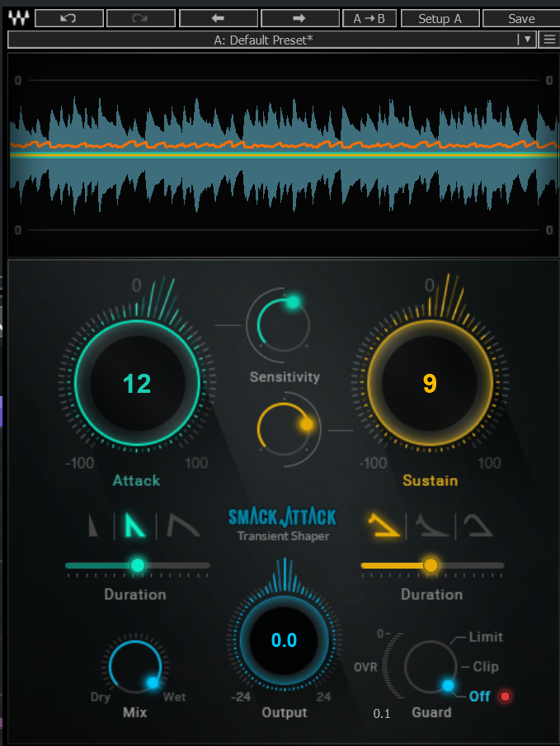Image resolution: width=560 pixels, height=746 pixels.
Task: Click the Attack label
Action: pos(136,480)
